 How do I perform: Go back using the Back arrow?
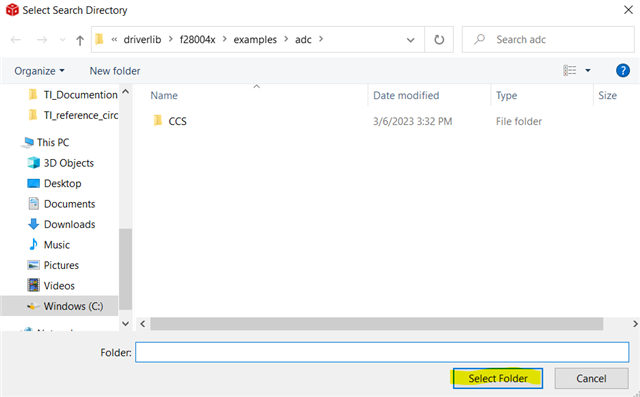point(16,40)
